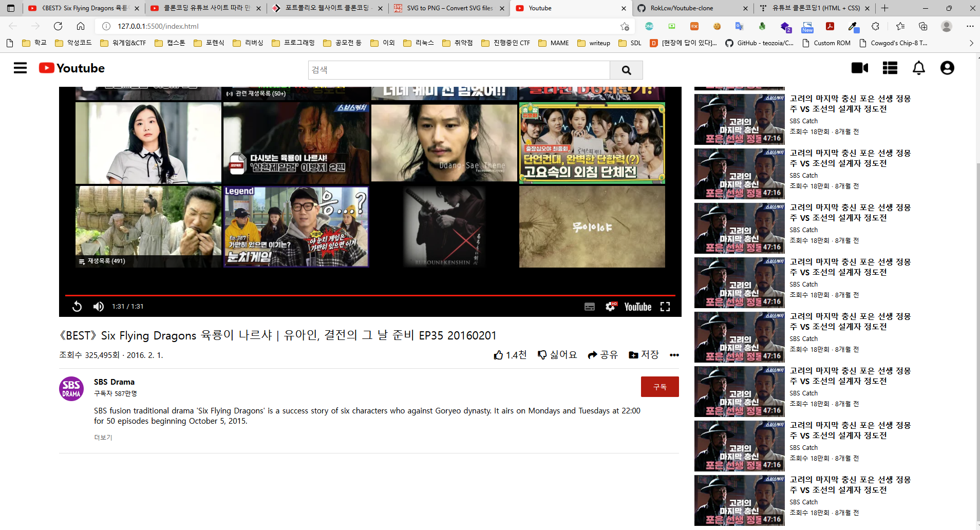Screen dimensions: 980x530
Task: Replay the video with replay icon
Action: click(77, 307)
